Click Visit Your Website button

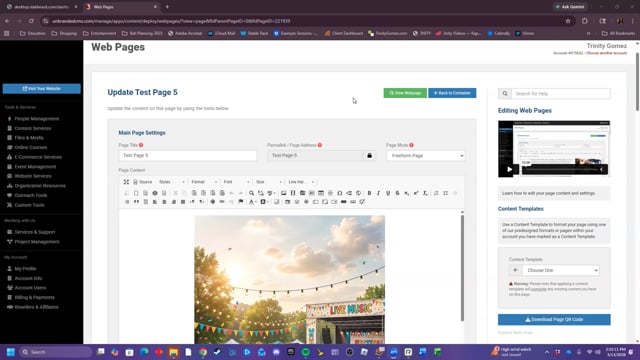click(x=41, y=89)
